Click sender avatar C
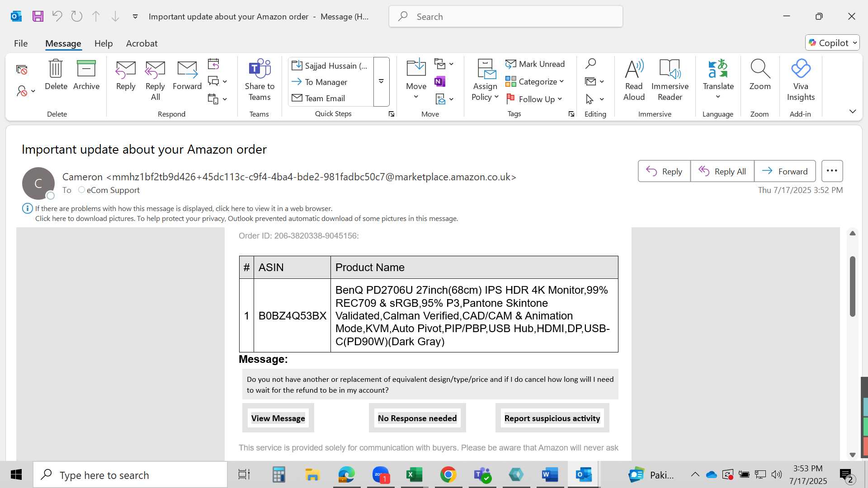Viewport: 868px width, 488px height. [x=38, y=183]
